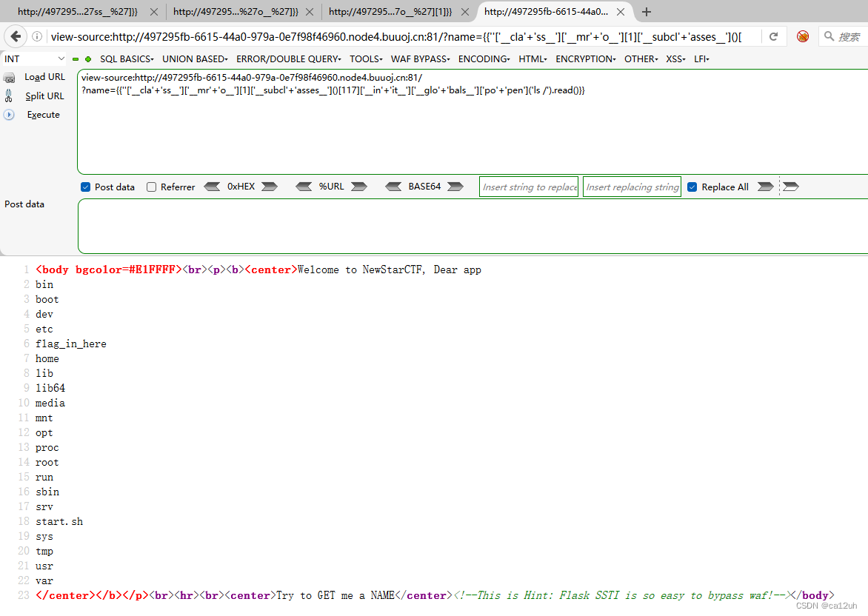Click the right arrow after BASE64
This screenshot has width=868, height=616.
click(x=455, y=187)
